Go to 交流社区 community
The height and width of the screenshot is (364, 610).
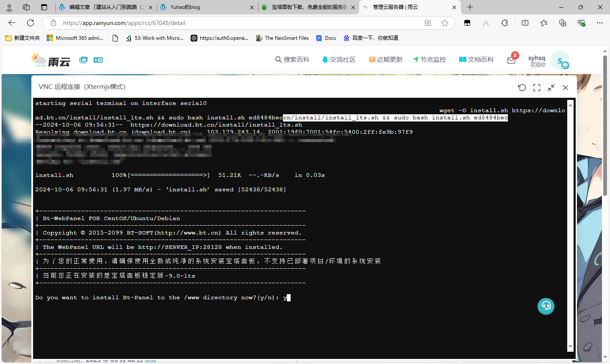tap(338, 60)
